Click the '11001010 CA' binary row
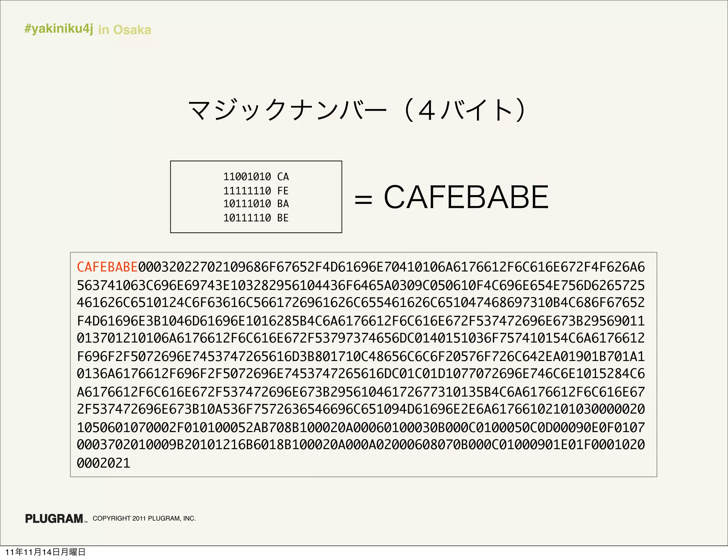 (256, 177)
